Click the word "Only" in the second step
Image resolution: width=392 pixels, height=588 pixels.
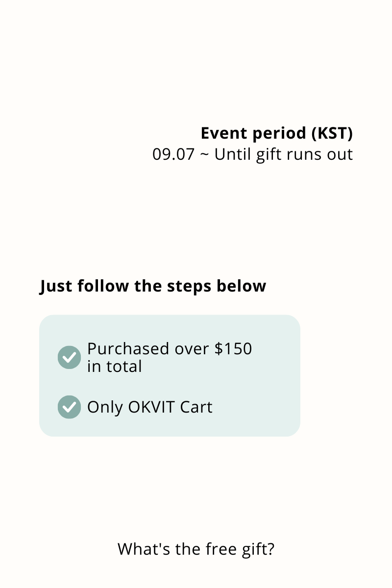(x=105, y=407)
